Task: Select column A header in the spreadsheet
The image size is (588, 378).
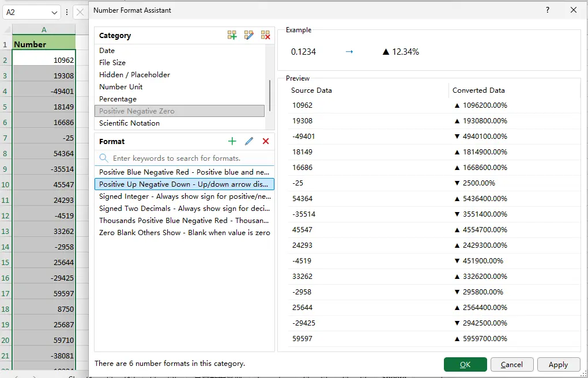Action: [44, 29]
